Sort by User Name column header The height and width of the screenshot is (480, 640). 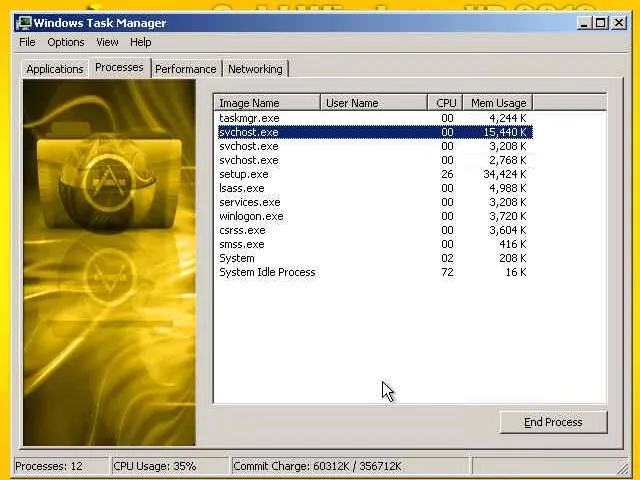click(373, 103)
